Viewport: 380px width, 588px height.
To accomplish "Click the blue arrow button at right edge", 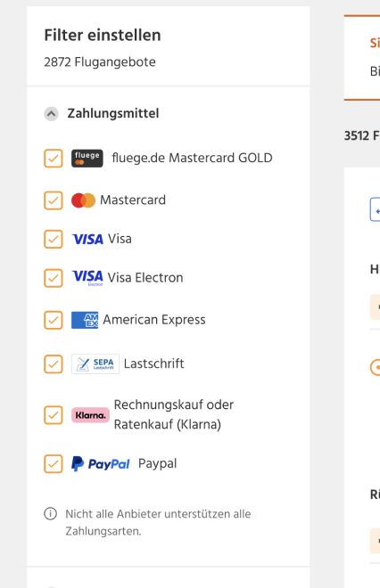I will pos(376,209).
